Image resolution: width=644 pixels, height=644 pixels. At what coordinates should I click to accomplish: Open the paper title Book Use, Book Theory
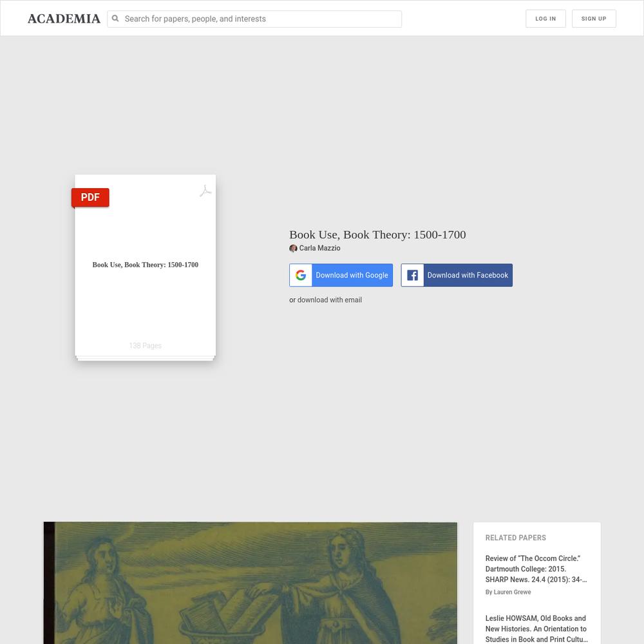(x=377, y=234)
